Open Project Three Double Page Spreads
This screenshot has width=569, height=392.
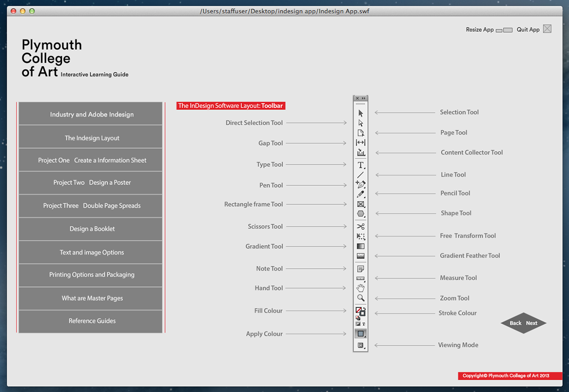[91, 206]
